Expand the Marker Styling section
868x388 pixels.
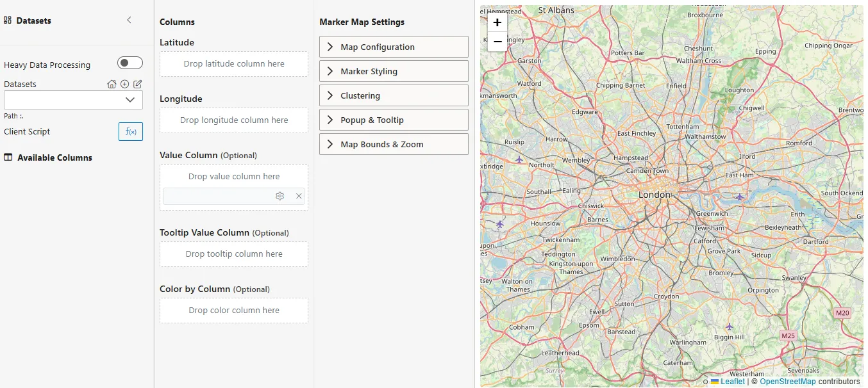click(x=393, y=70)
